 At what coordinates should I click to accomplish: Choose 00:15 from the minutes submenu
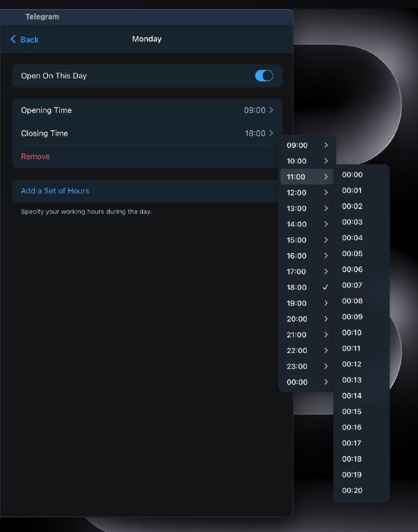(362, 411)
